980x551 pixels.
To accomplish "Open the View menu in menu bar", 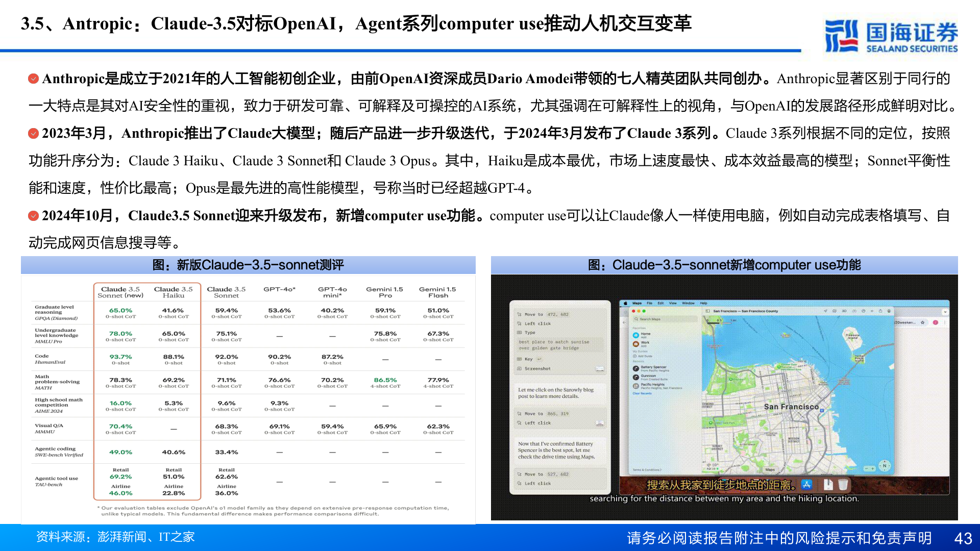I will click(x=673, y=303).
